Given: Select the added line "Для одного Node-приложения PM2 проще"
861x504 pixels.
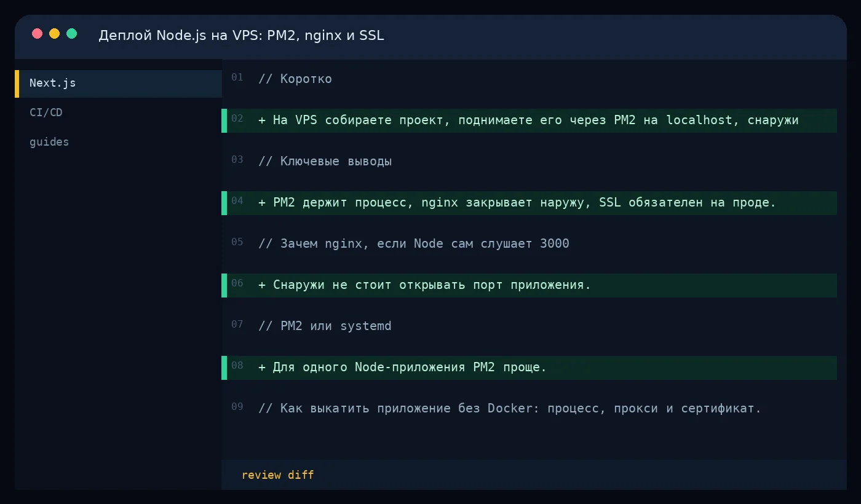Looking at the screenshot, I should tap(529, 368).
